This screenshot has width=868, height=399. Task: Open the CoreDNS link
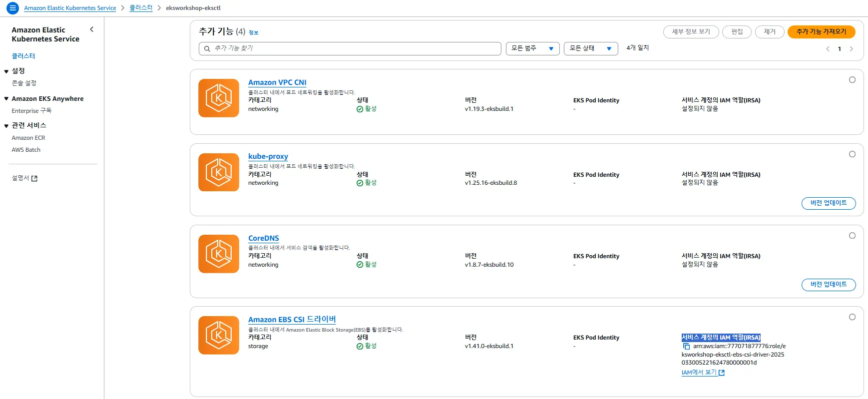coord(264,238)
